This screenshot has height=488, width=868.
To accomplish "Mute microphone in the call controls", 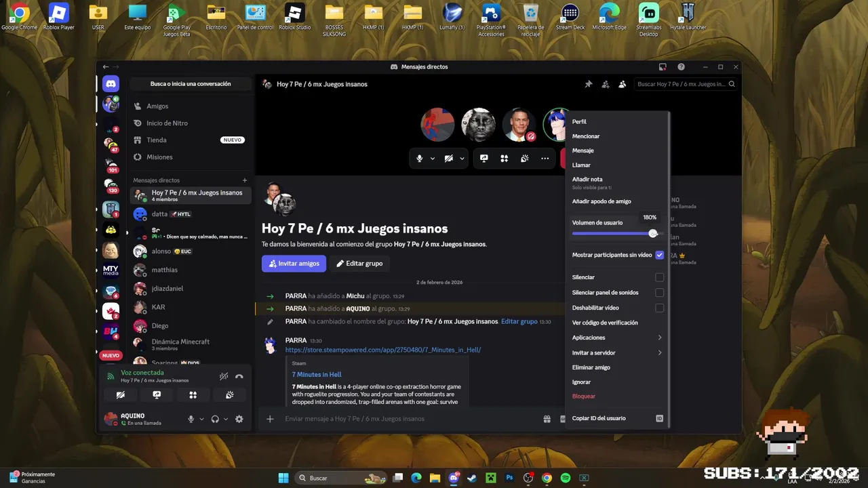I will pos(420,159).
